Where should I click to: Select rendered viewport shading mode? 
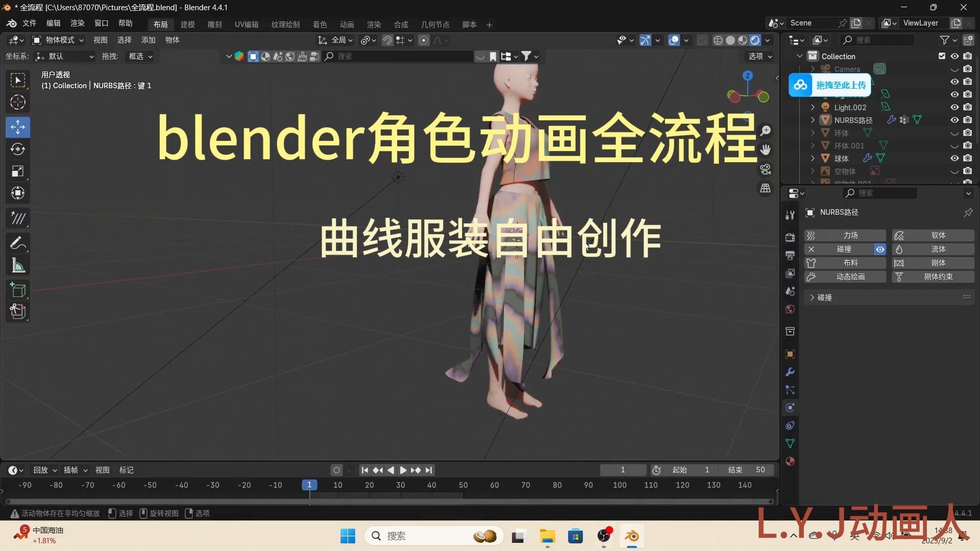pos(755,40)
